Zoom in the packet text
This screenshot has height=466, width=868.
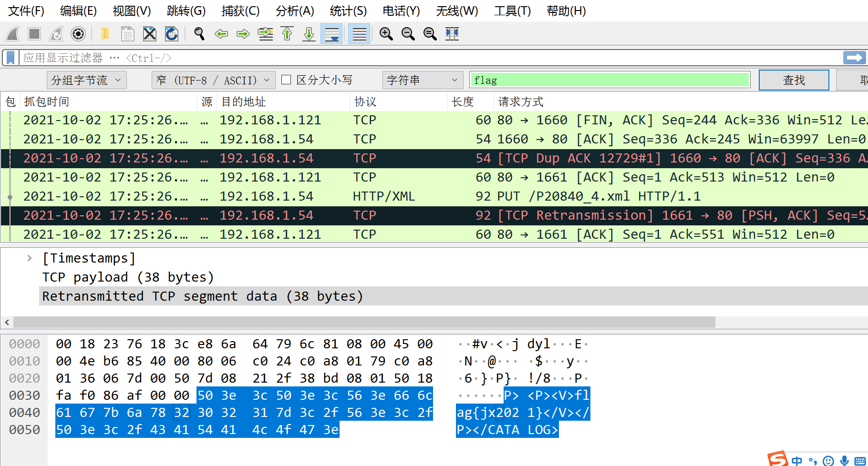(386, 34)
